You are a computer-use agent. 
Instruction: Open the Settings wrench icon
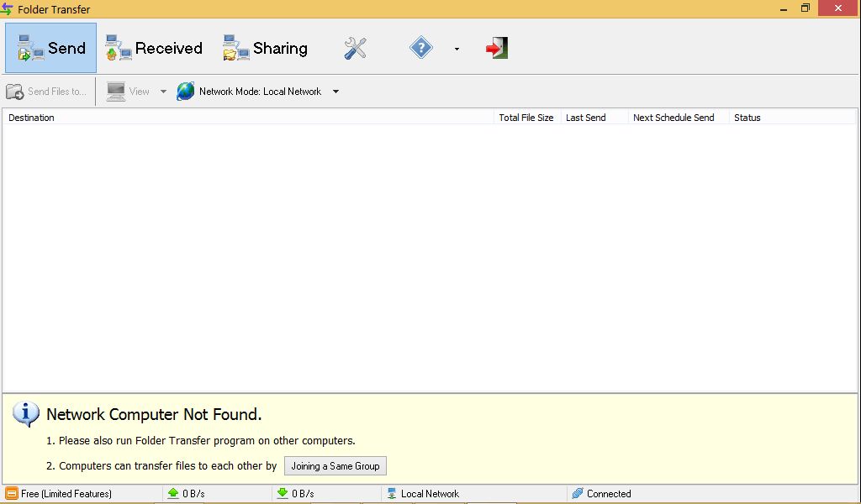[x=355, y=48]
